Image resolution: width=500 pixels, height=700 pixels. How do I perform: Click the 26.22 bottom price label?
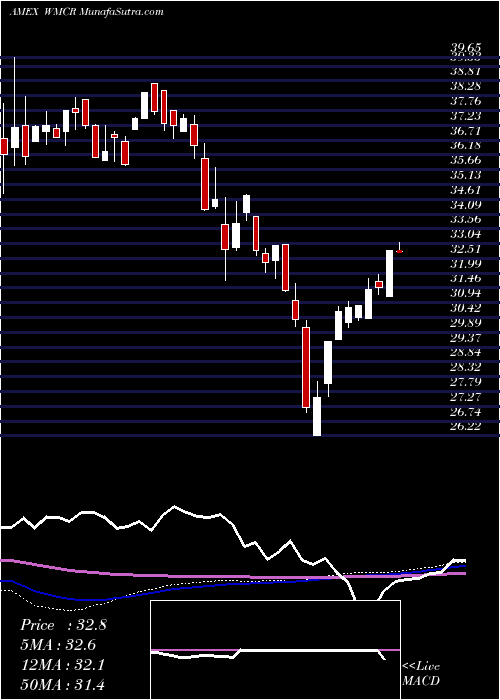tap(465, 426)
